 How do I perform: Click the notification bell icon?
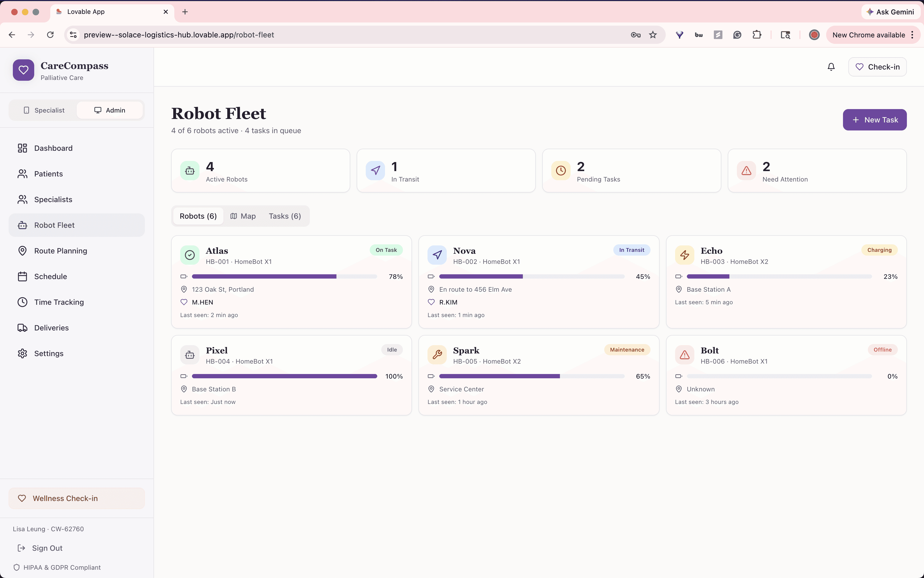pyautogui.click(x=831, y=67)
